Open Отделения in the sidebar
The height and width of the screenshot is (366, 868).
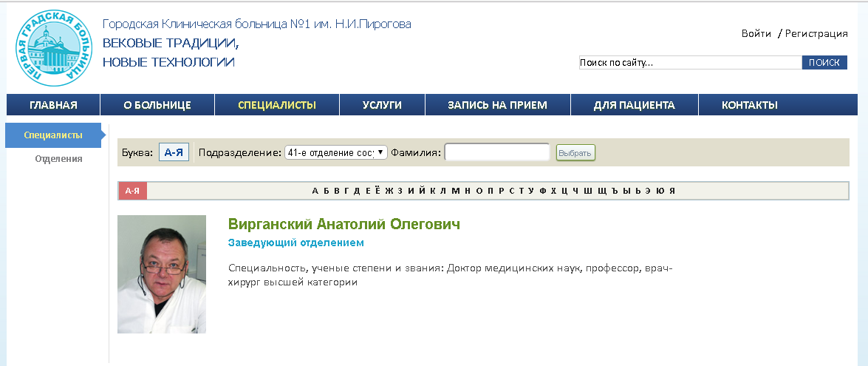click(x=58, y=159)
